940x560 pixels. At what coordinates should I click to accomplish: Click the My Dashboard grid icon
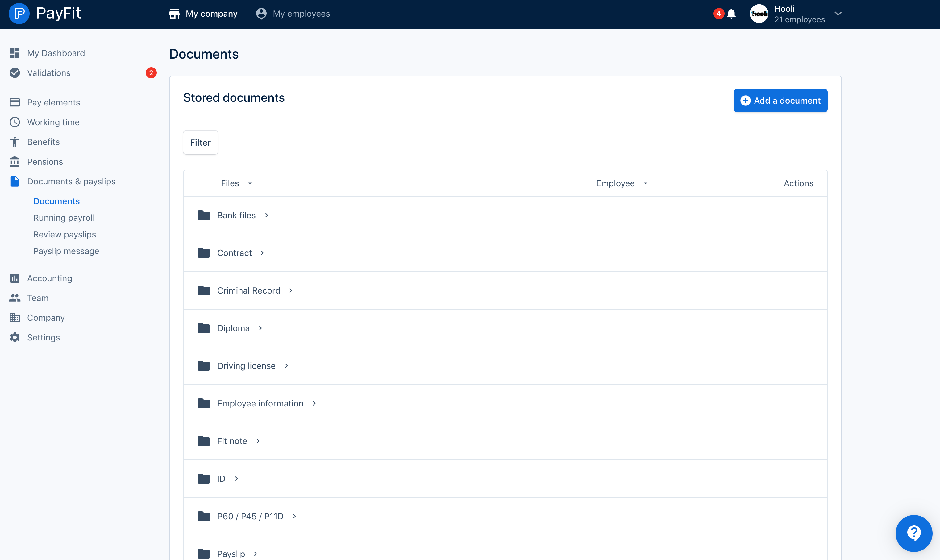tap(15, 53)
